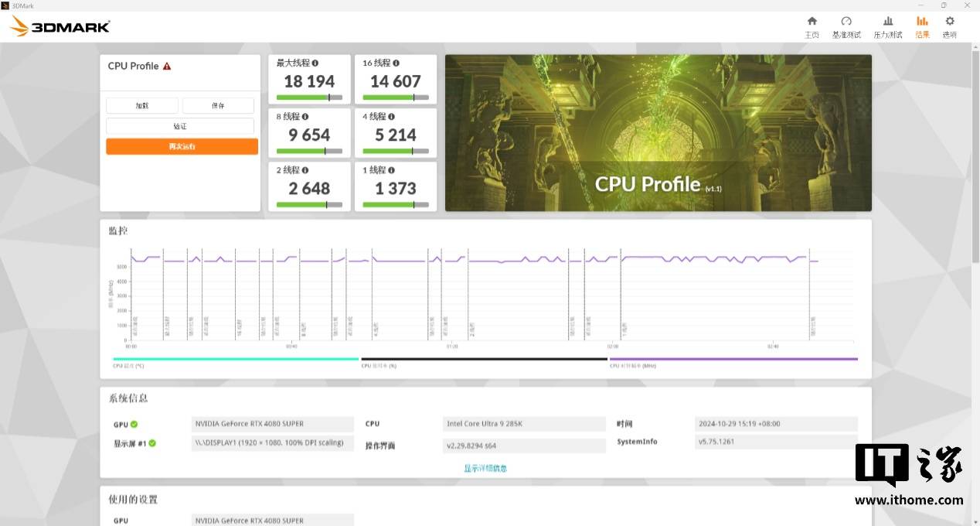Toggle the CPU temperature legend line

[x=236, y=359]
